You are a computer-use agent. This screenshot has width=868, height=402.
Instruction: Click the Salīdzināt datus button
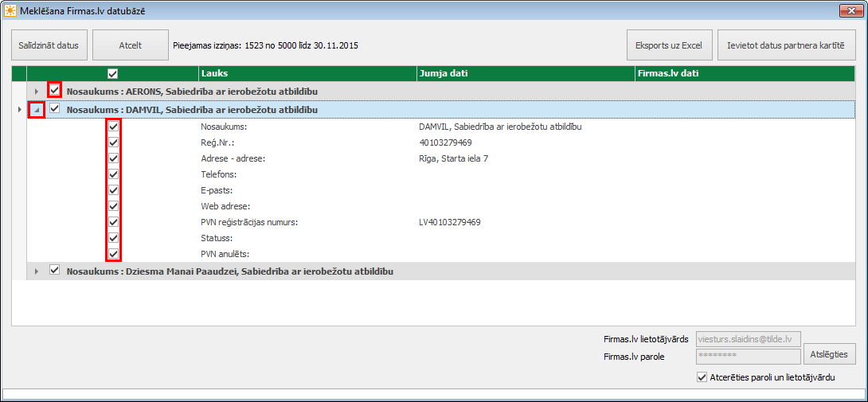[x=49, y=45]
